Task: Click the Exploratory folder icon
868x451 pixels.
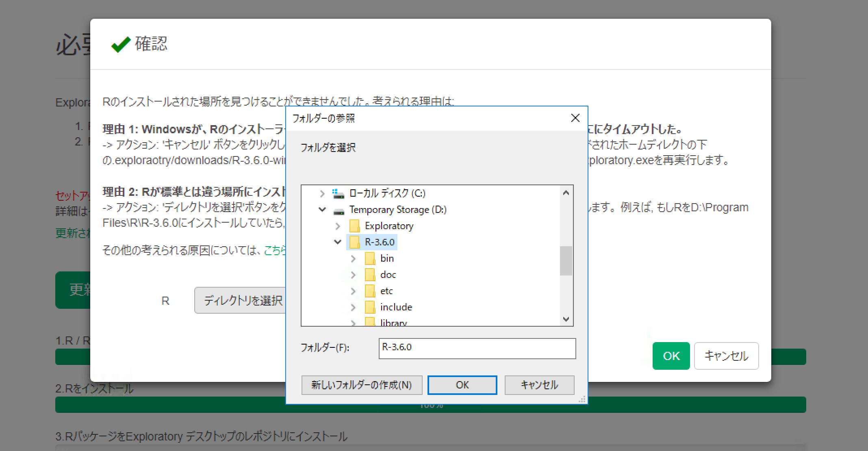Action: (x=354, y=226)
